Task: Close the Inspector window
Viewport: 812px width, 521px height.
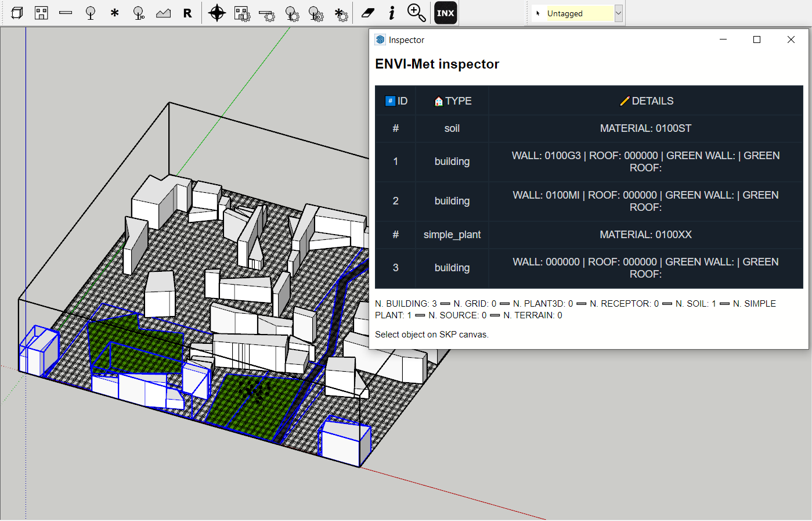Action: [x=791, y=39]
